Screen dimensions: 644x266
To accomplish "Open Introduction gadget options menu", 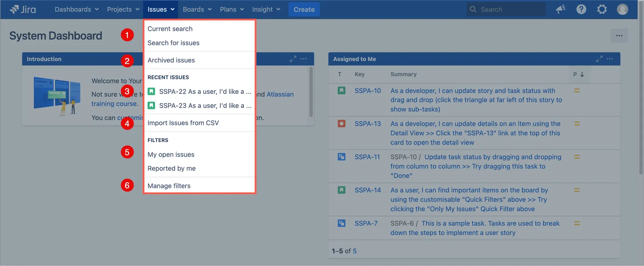I will point(303,59).
